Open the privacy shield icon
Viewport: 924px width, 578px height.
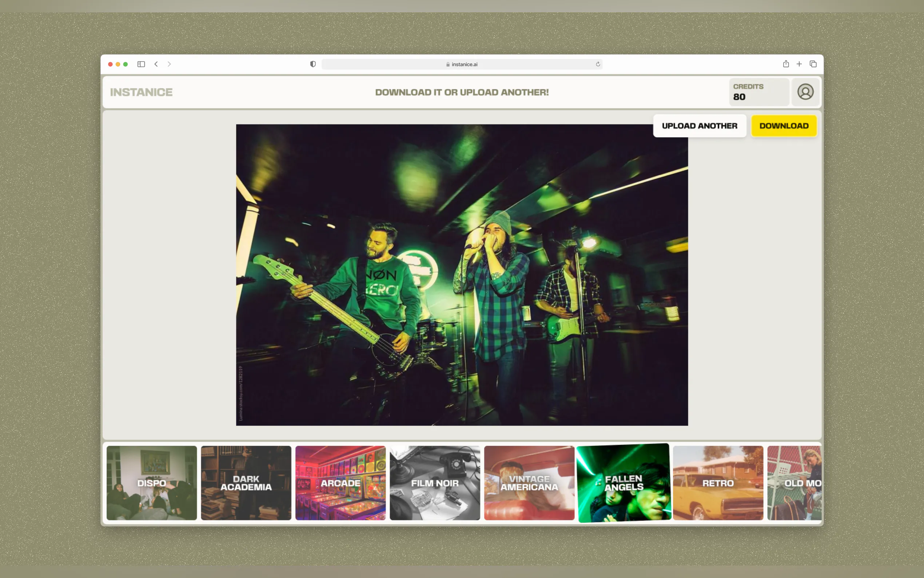click(313, 64)
